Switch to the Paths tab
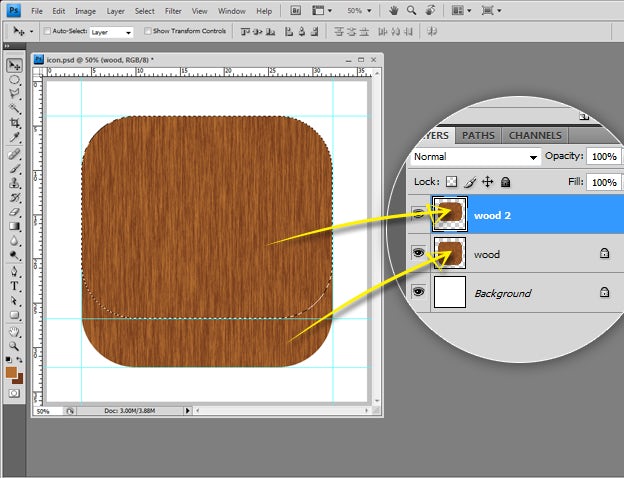 [478, 136]
